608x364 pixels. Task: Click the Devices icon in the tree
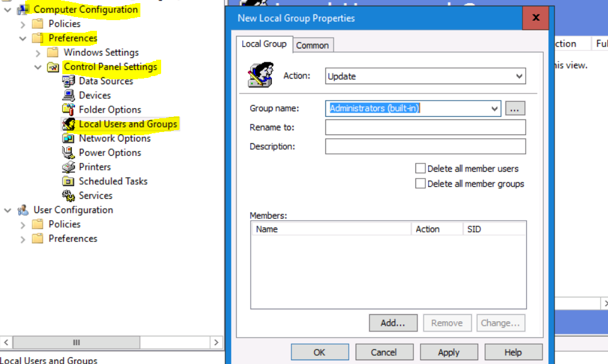click(x=68, y=95)
